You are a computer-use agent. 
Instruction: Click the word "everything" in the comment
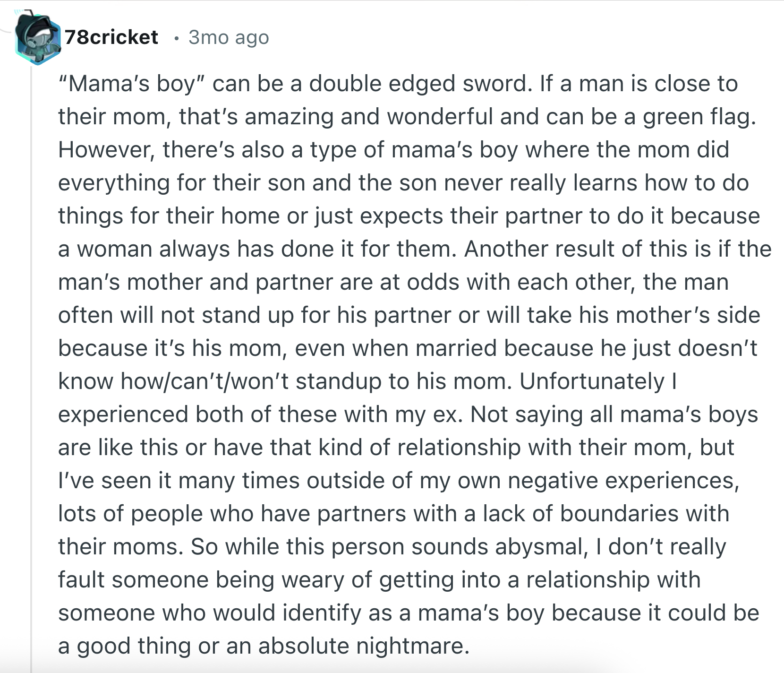(114, 183)
